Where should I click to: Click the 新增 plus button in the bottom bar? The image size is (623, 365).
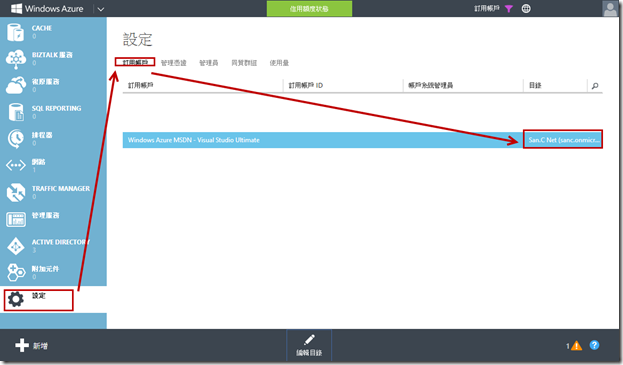click(x=31, y=346)
